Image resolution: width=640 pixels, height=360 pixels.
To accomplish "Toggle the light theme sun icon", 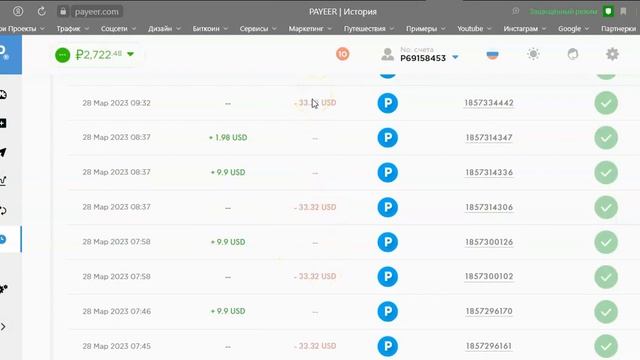I will click(x=533, y=54).
